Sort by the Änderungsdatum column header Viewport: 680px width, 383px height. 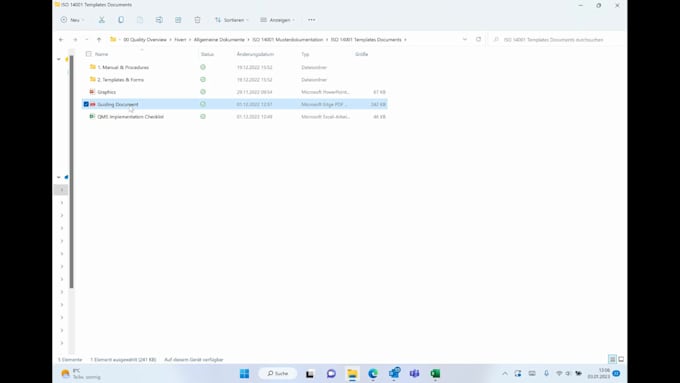255,54
